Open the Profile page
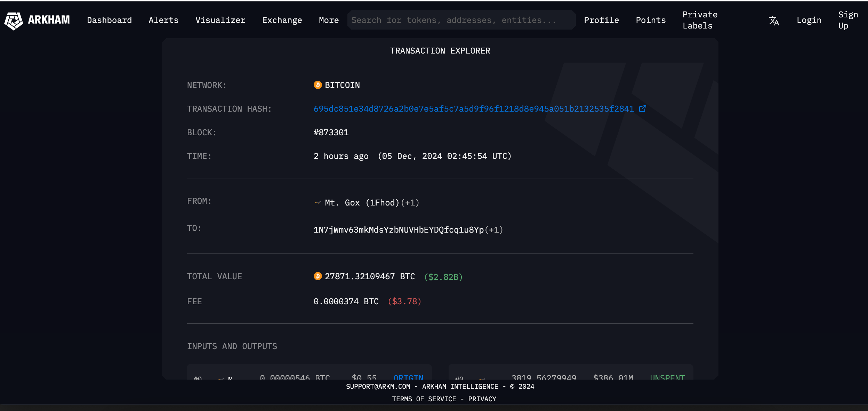Image resolution: width=868 pixels, height=411 pixels. (x=601, y=20)
